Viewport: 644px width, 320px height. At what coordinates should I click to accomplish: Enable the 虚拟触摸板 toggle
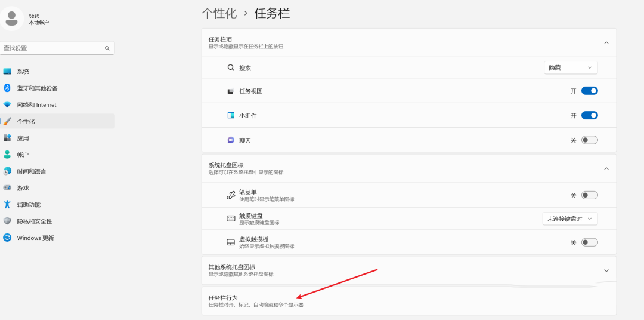589,242
